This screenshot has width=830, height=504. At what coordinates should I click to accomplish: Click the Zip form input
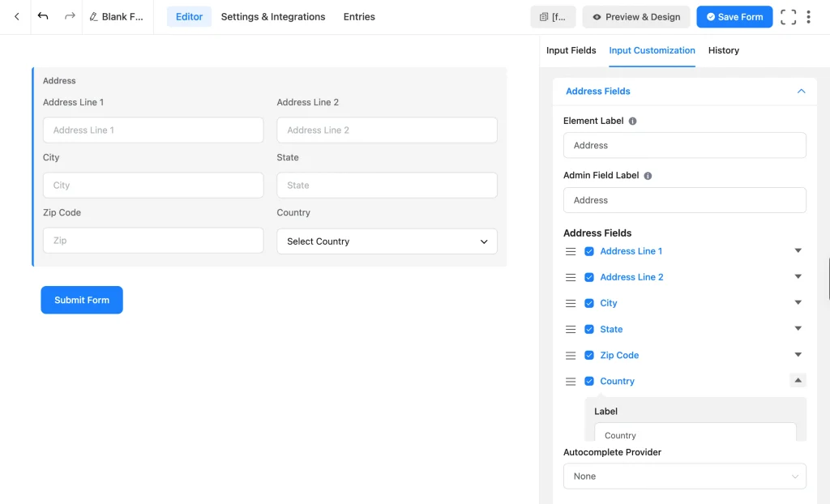(x=153, y=241)
